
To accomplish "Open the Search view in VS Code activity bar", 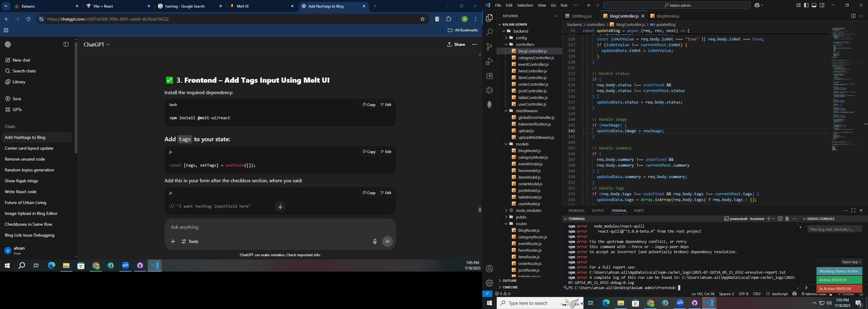I will [489, 32].
